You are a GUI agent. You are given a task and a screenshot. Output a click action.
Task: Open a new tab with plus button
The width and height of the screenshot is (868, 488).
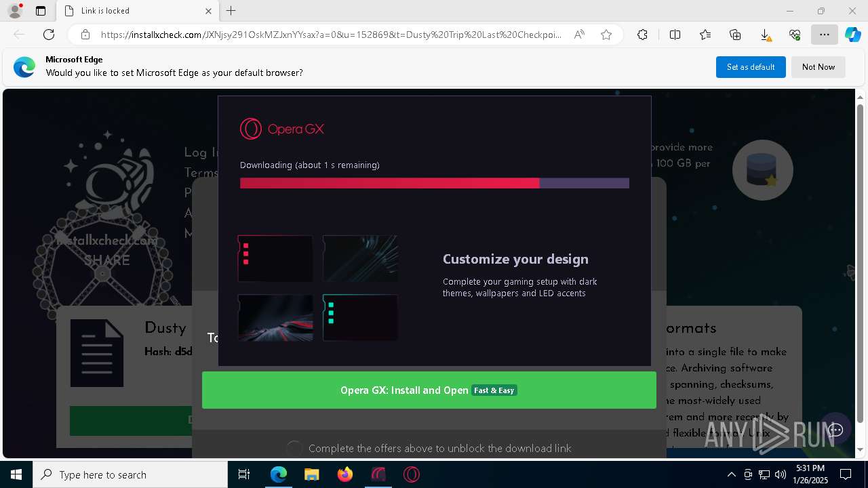[x=231, y=11]
